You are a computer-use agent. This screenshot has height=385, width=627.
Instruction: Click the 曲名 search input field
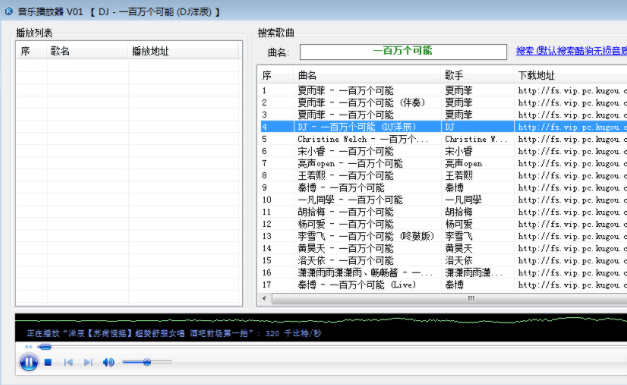coord(403,52)
